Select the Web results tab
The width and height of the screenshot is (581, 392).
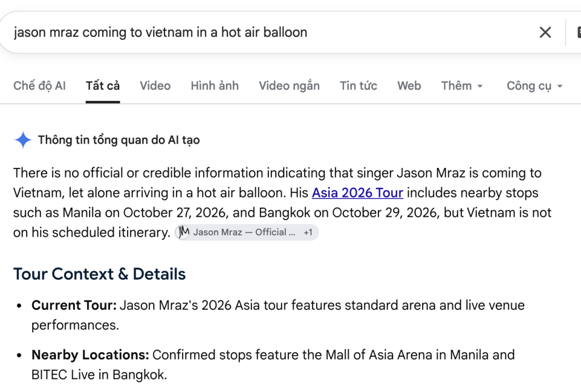tap(409, 86)
